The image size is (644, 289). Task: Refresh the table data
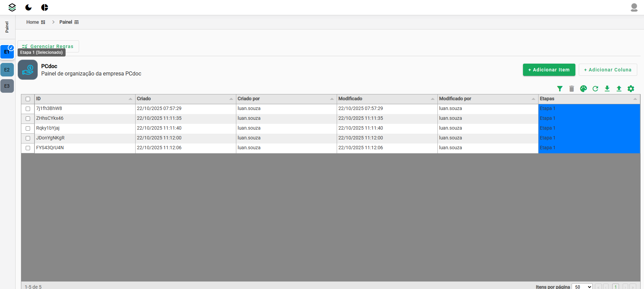click(595, 89)
